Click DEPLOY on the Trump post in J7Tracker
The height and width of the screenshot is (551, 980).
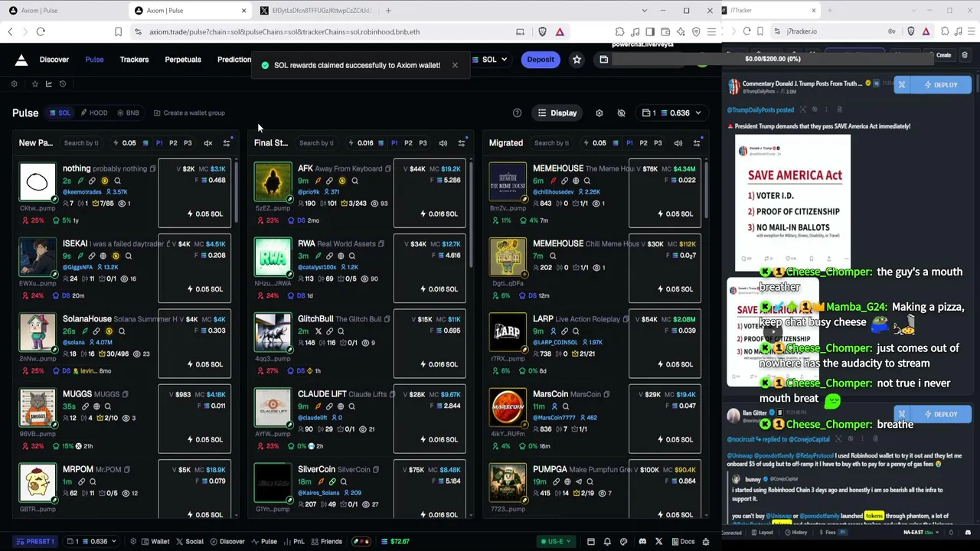click(x=940, y=85)
